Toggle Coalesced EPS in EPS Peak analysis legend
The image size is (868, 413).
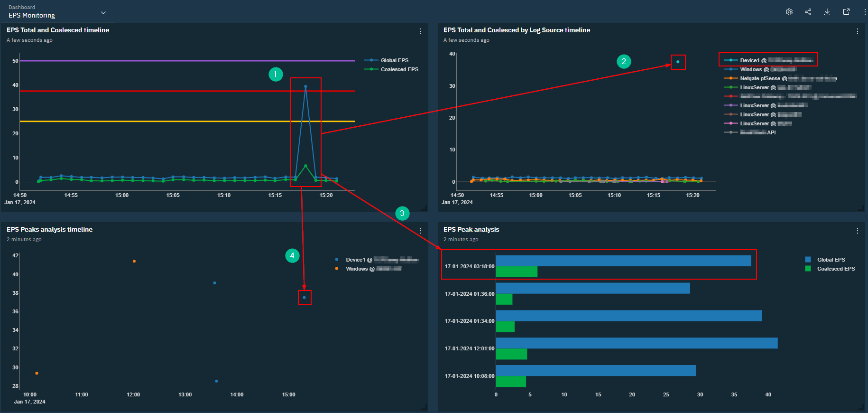tap(830, 269)
